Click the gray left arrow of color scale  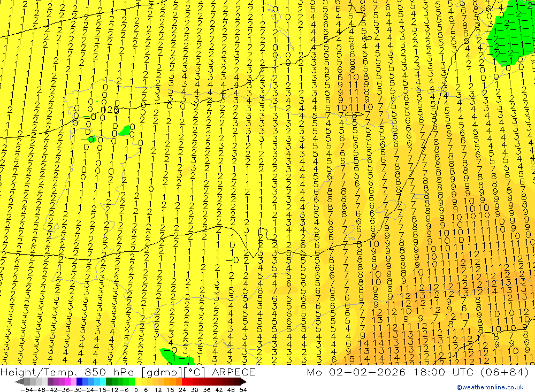pyautogui.click(x=19, y=382)
